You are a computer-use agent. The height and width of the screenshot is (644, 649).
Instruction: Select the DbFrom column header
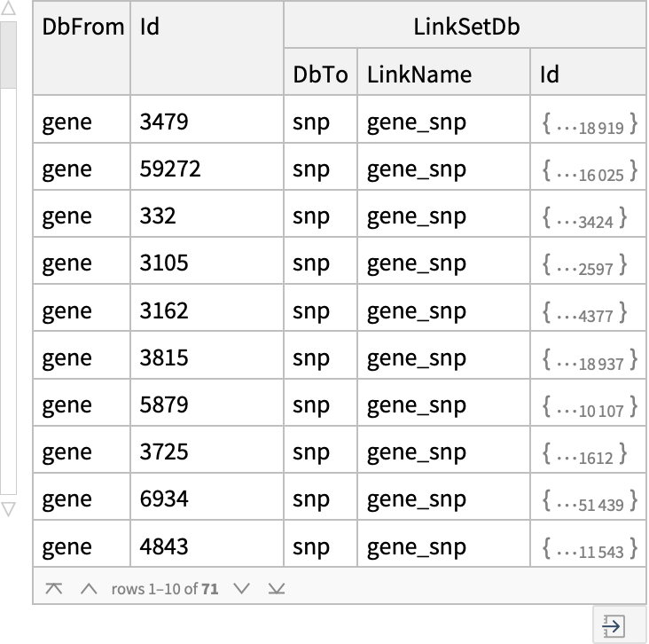click(x=82, y=26)
